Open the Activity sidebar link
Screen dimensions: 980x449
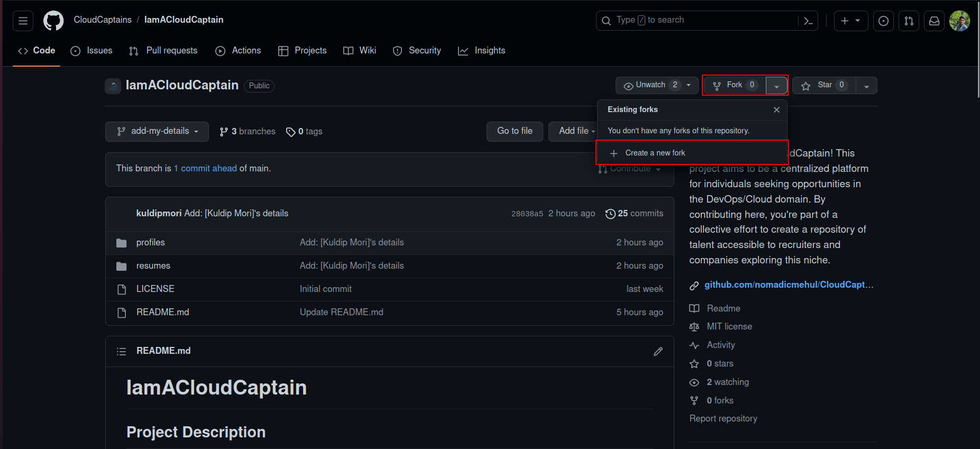point(712,345)
